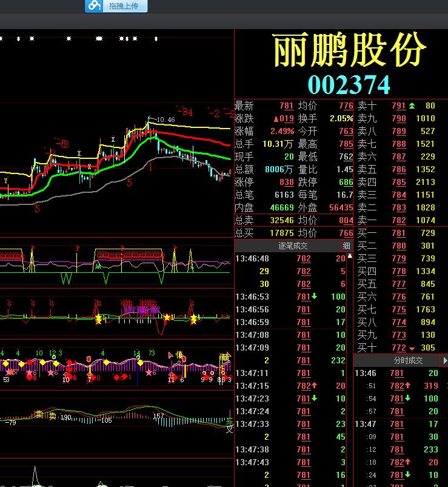The image size is (448, 487).
Task: Click the down arrow on the 13:46:53 trade
Action: coord(314,296)
